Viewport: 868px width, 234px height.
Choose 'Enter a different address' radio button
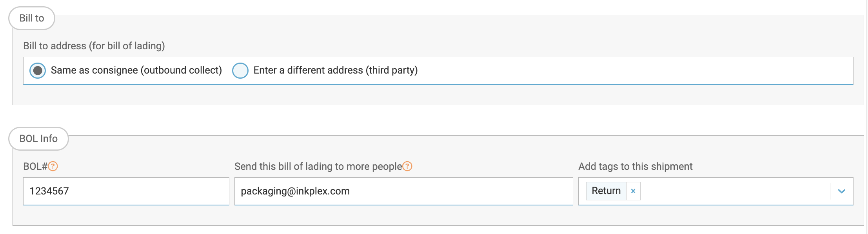tap(240, 70)
